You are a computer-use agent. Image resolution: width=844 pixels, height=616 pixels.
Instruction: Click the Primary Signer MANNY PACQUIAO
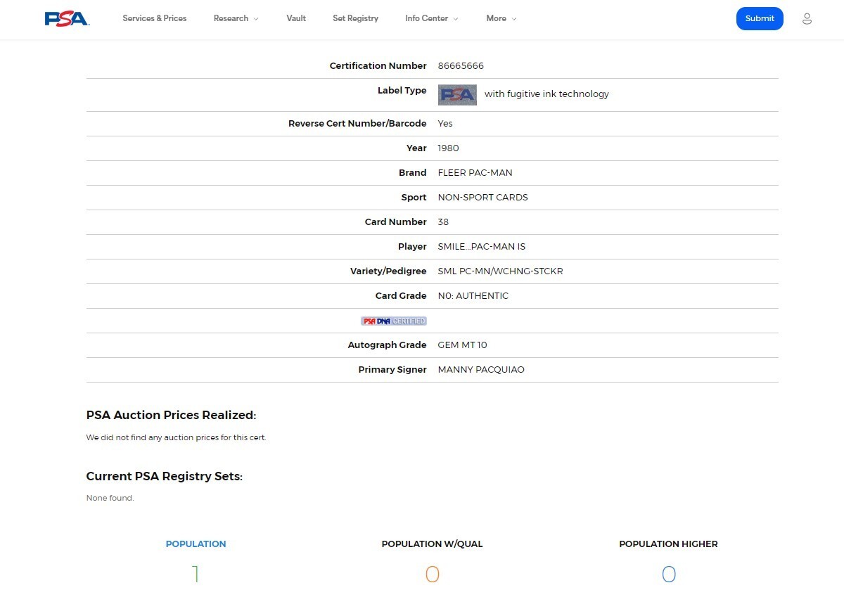[481, 370]
